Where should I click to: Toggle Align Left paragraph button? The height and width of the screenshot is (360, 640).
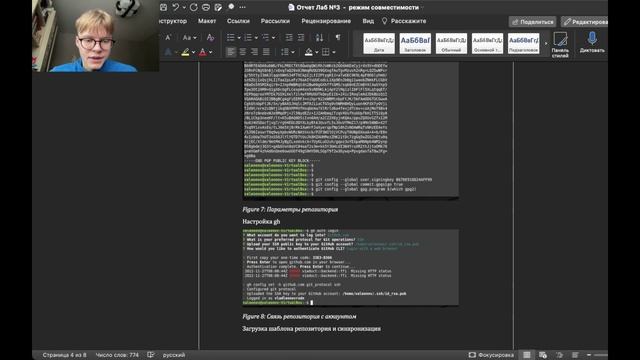(x=231, y=52)
